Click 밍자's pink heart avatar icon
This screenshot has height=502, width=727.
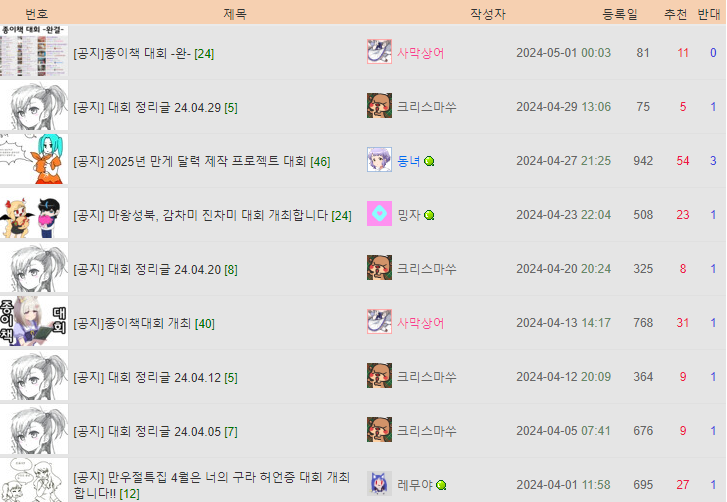(x=379, y=214)
